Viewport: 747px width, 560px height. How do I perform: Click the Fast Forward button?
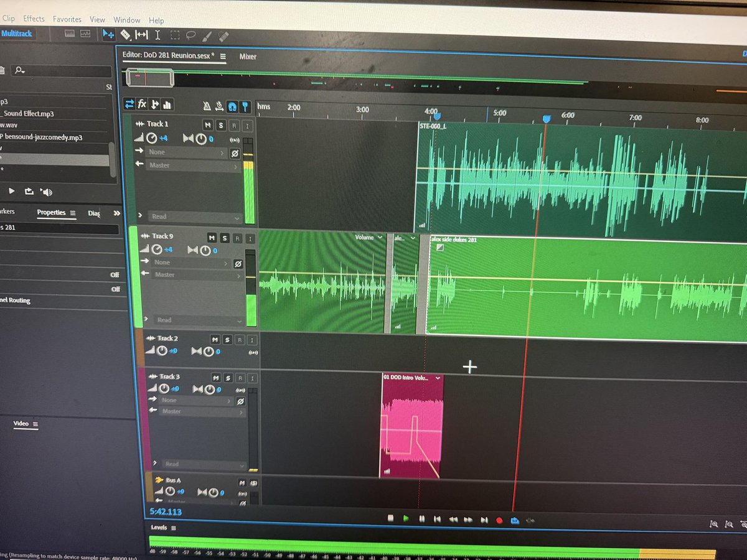click(x=469, y=520)
